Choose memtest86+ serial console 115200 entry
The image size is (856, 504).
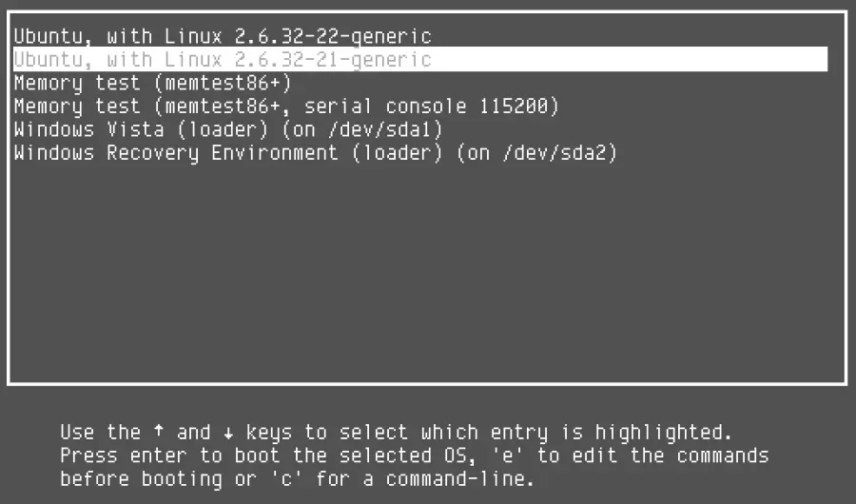pyautogui.click(x=285, y=107)
